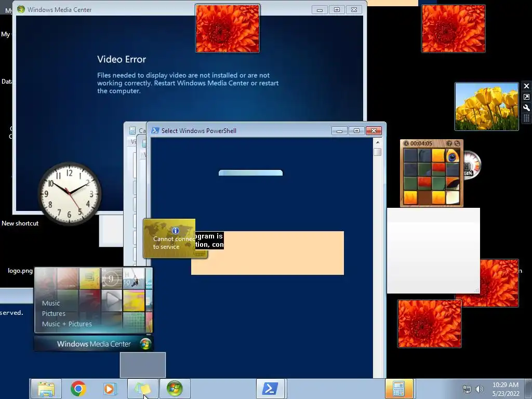This screenshot has height=399, width=532.
Task: Click the PowerShell scrollbar thumb
Action: coord(377,152)
